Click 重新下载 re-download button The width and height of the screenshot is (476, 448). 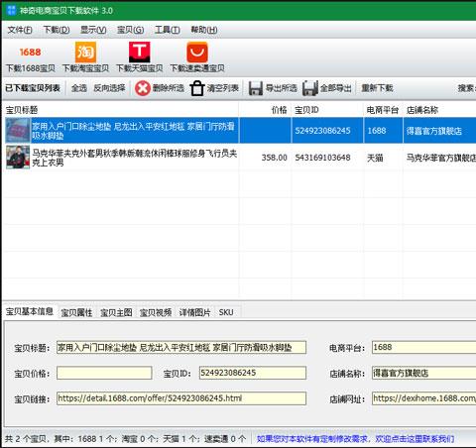(x=377, y=88)
